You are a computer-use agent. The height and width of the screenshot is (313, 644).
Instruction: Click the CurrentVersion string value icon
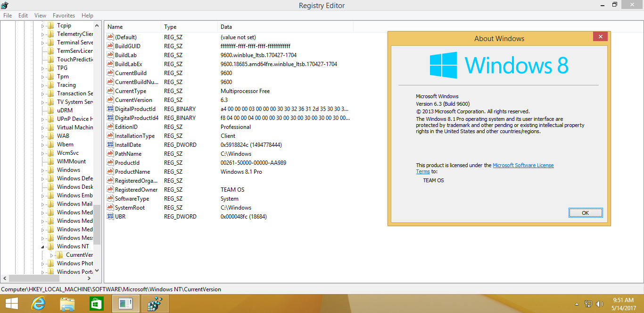(x=110, y=100)
